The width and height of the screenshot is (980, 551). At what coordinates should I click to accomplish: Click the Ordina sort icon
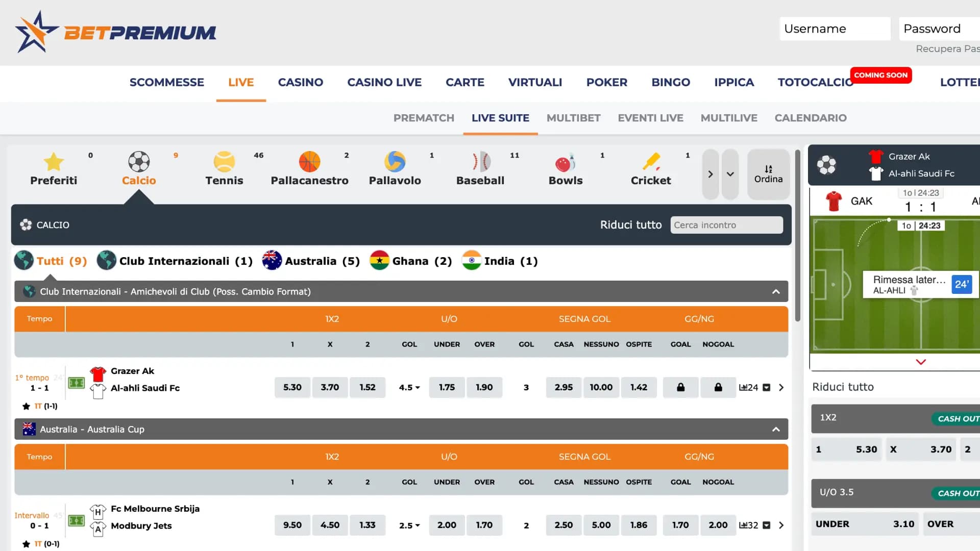tap(768, 173)
